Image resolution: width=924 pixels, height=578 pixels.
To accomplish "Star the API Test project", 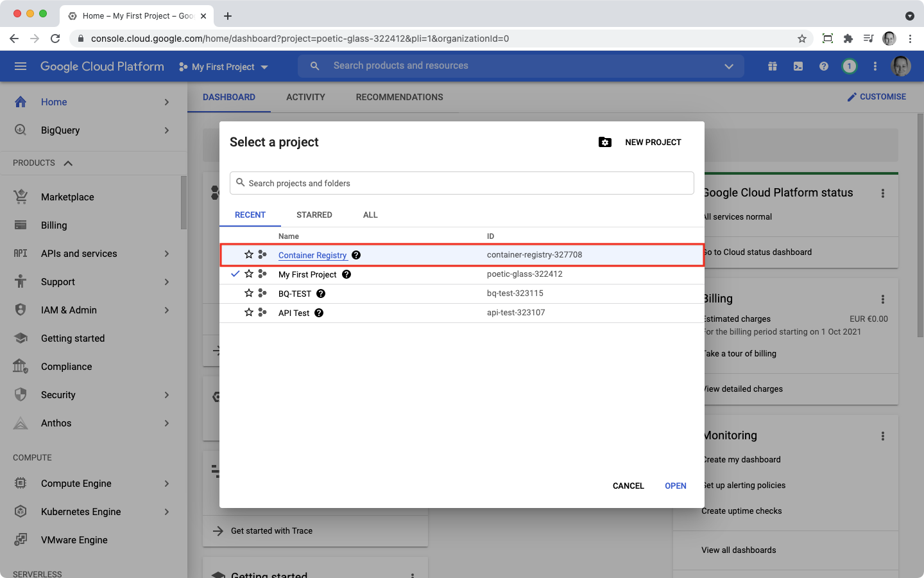I will point(249,312).
